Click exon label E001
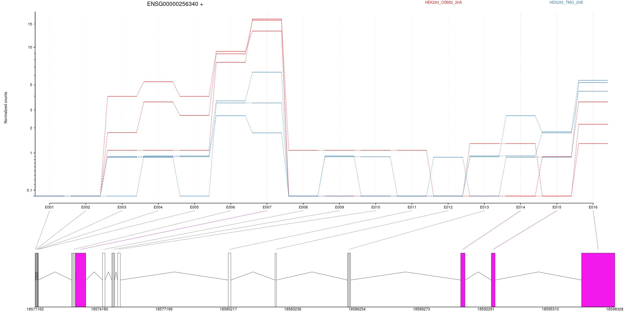 (49, 207)
